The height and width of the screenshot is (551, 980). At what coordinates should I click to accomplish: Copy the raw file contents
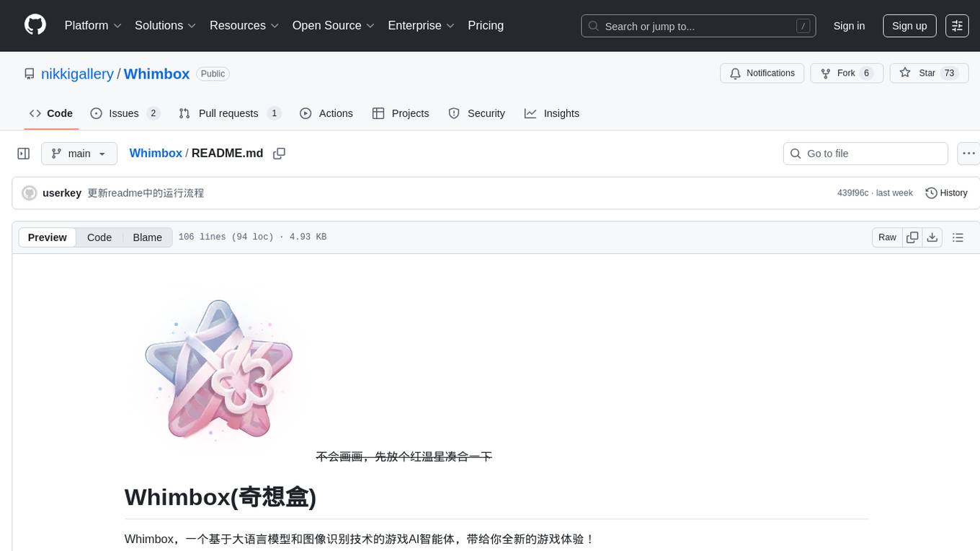tap(912, 237)
